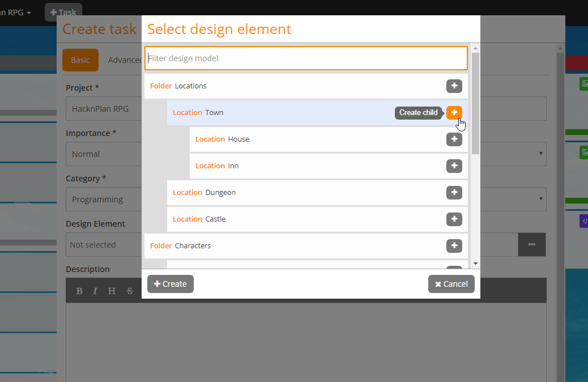The height and width of the screenshot is (382, 588).
Task: Select the Town location item
Action: [x=214, y=113]
